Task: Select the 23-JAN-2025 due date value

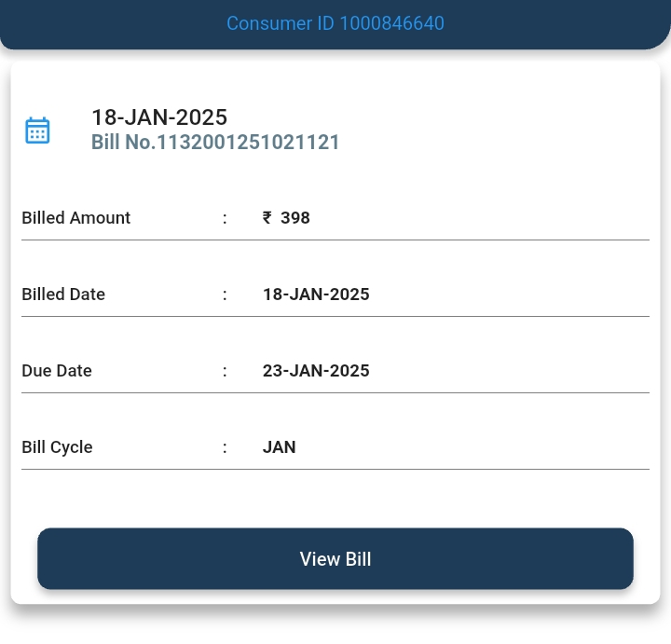Action: tap(316, 371)
